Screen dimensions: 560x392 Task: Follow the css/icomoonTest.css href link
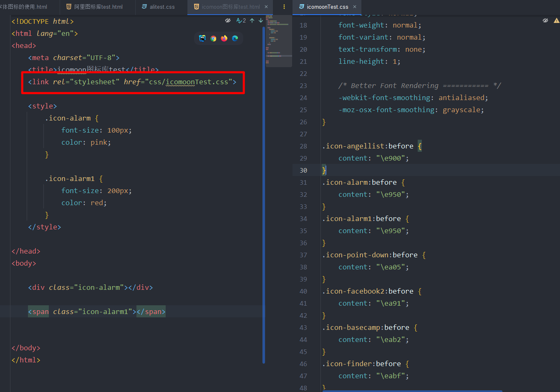tap(189, 82)
